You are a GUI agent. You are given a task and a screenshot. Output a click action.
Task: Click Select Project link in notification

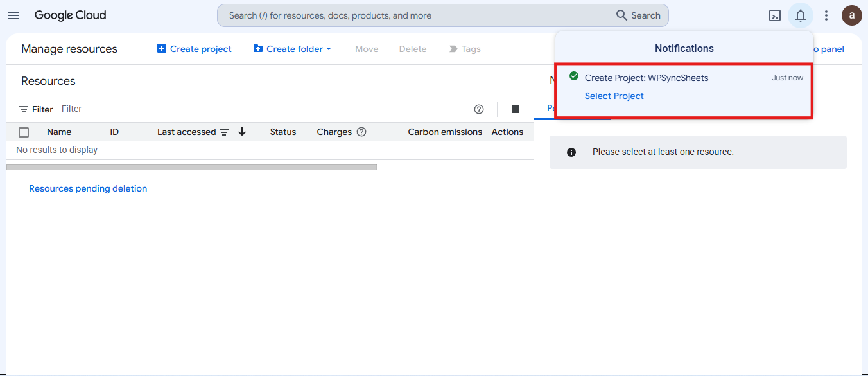pos(614,96)
